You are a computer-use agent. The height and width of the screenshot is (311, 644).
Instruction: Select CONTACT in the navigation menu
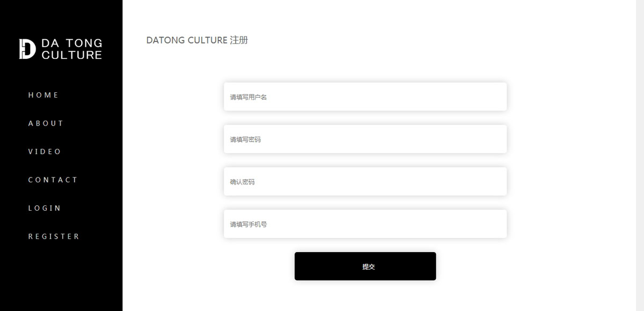[53, 180]
